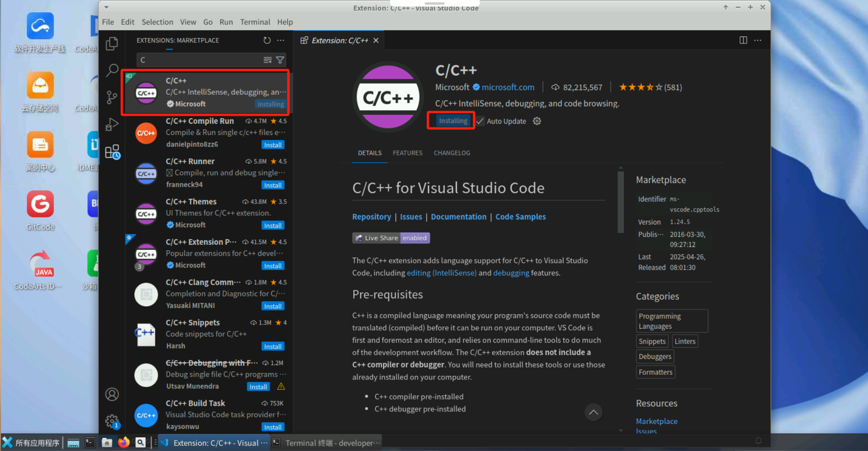
Task: Open the View menu
Action: pos(188,22)
